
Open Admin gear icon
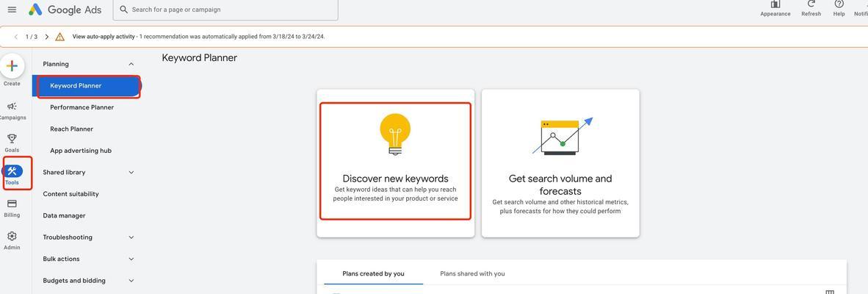(x=12, y=236)
